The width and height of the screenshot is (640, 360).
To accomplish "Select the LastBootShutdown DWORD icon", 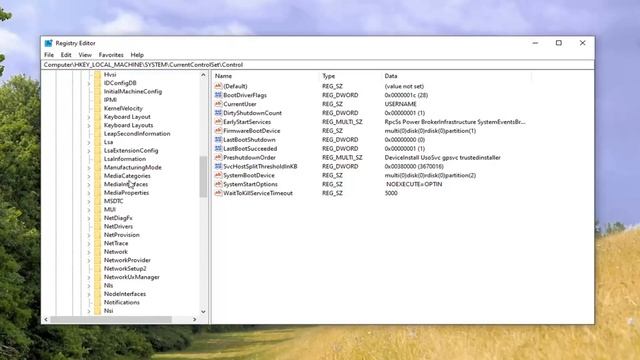I will [218, 140].
